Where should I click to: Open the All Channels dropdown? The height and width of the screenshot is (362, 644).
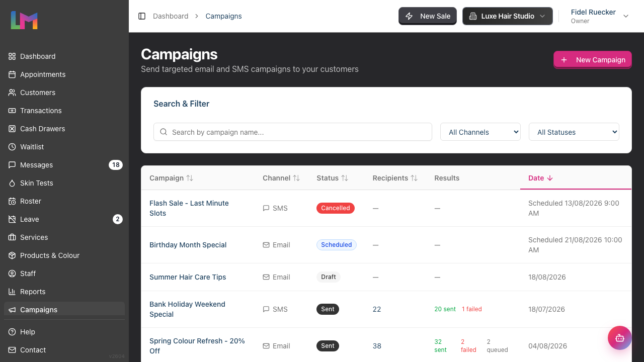tap(480, 132)
